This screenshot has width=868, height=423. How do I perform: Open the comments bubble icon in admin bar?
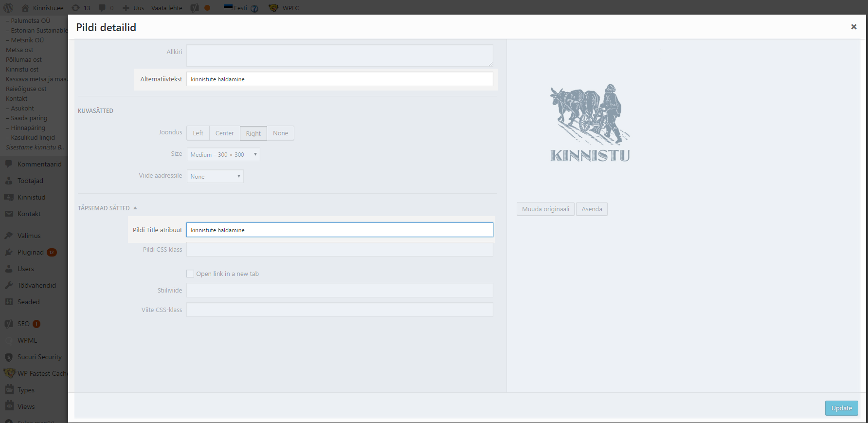[x=102, y=8]
